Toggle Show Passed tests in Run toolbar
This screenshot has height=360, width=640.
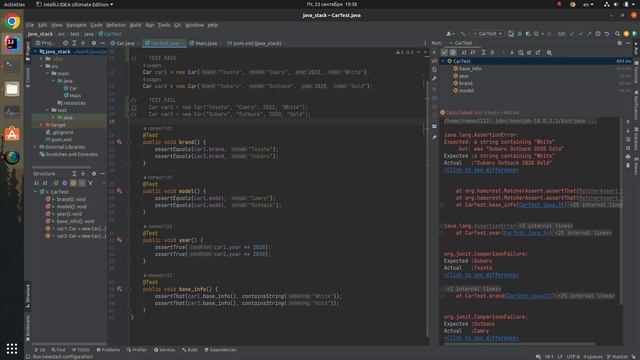tap(444, 52)
